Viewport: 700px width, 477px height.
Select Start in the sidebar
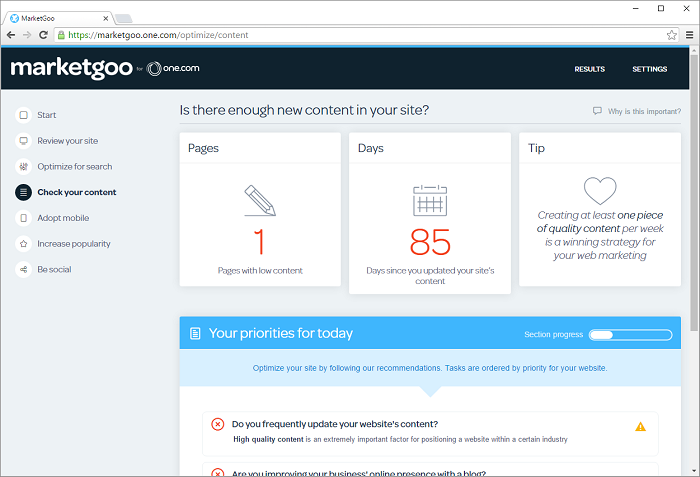(x=46, y=115)
